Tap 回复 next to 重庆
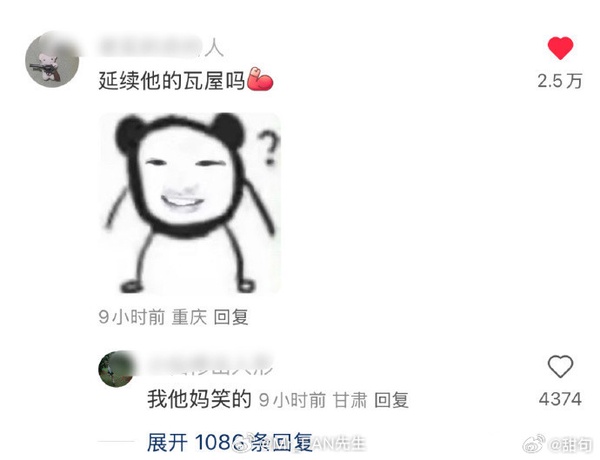 click(231, 317)
